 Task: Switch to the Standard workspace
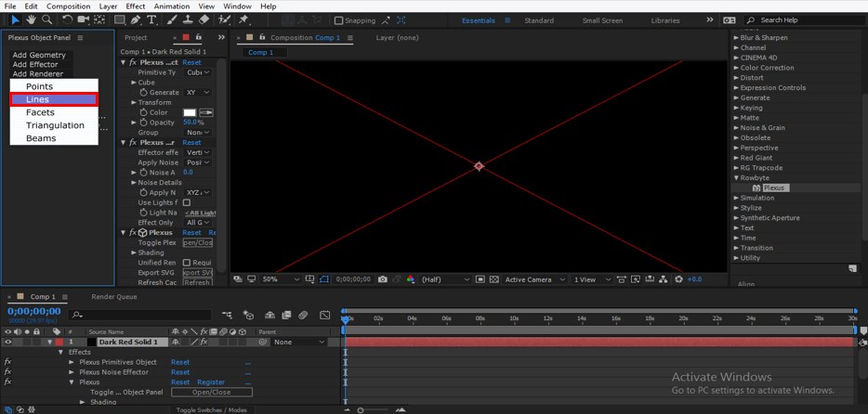pyautogui.click(x=539, y=20)
